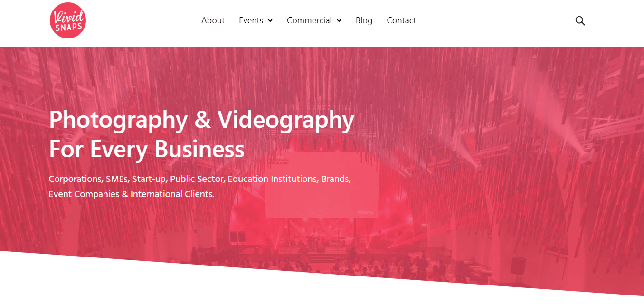This screenshot has width=644, height=304.
Task: Open search with the magnifier icon
Action: pos(580,20)
